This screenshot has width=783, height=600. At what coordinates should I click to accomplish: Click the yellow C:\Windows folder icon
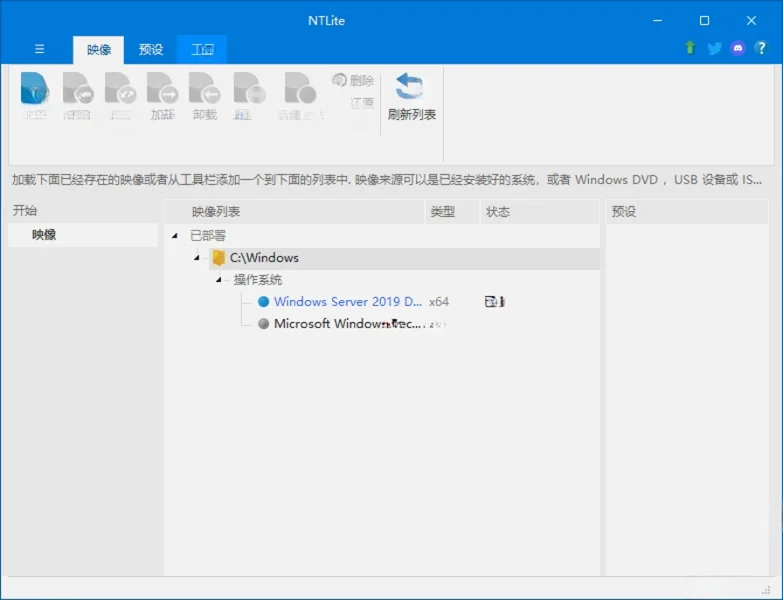[x=218, y=258]
